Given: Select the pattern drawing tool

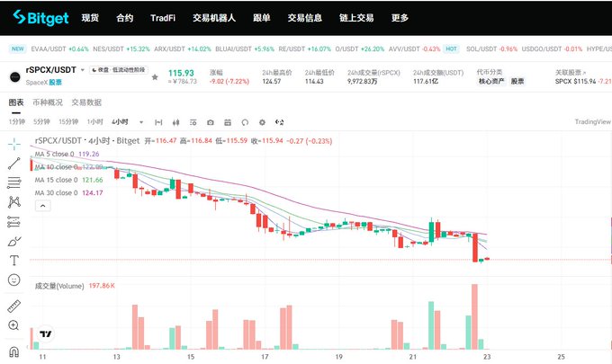Looking at the screenshot, I should [14, 202].
